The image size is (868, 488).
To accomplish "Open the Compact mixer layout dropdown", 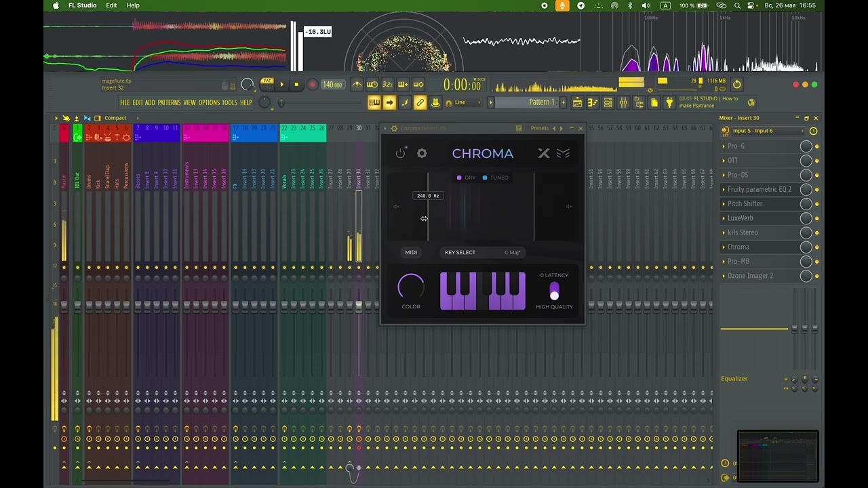I will (x=115, y=118).
